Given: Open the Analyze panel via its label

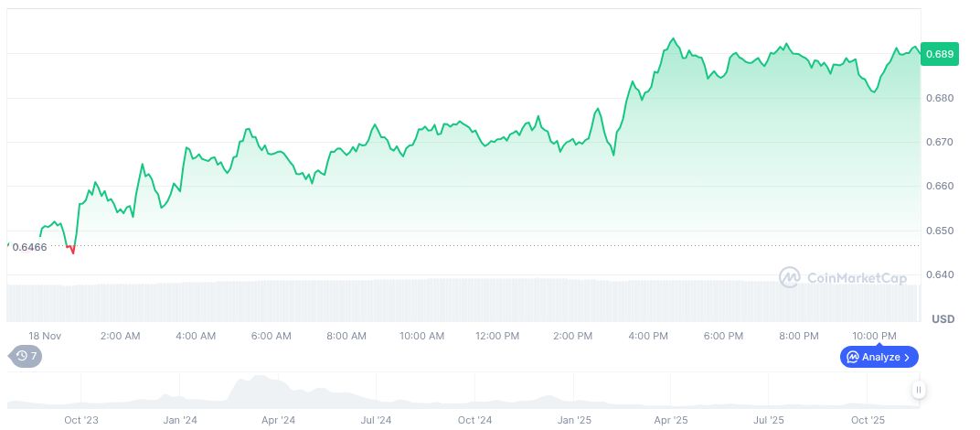Looking at the screenshot, I should coord(880,357).
